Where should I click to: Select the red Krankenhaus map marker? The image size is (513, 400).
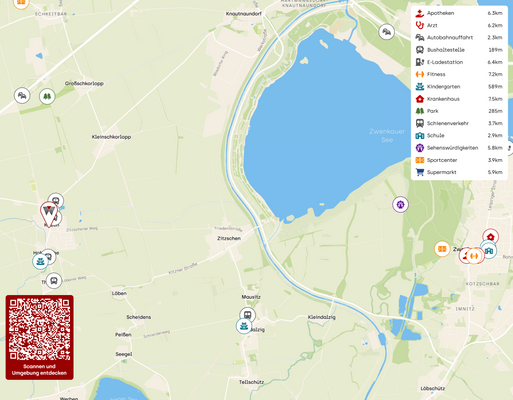pos(490,237)
